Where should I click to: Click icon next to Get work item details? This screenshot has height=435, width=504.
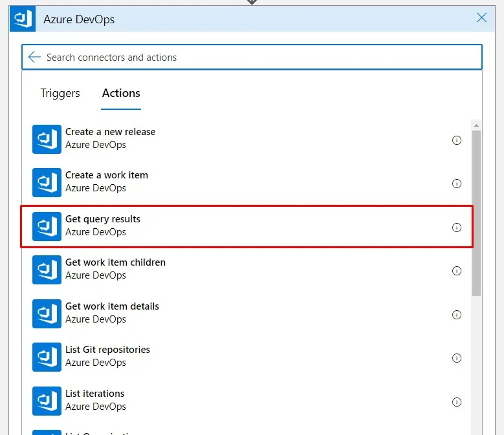point(47,313)
